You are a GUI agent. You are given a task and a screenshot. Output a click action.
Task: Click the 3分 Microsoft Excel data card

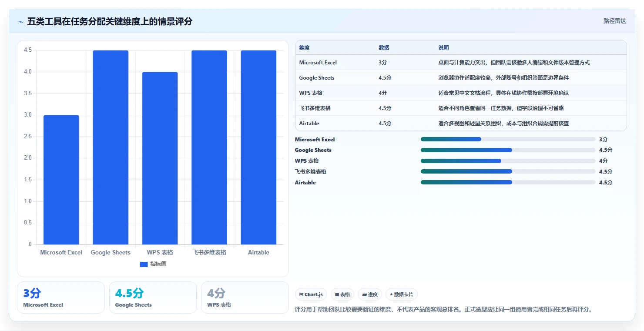click(61, 298)
